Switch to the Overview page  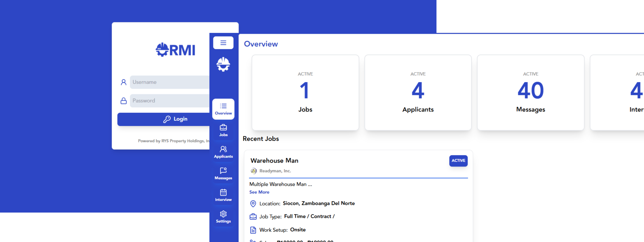point(261,44)
